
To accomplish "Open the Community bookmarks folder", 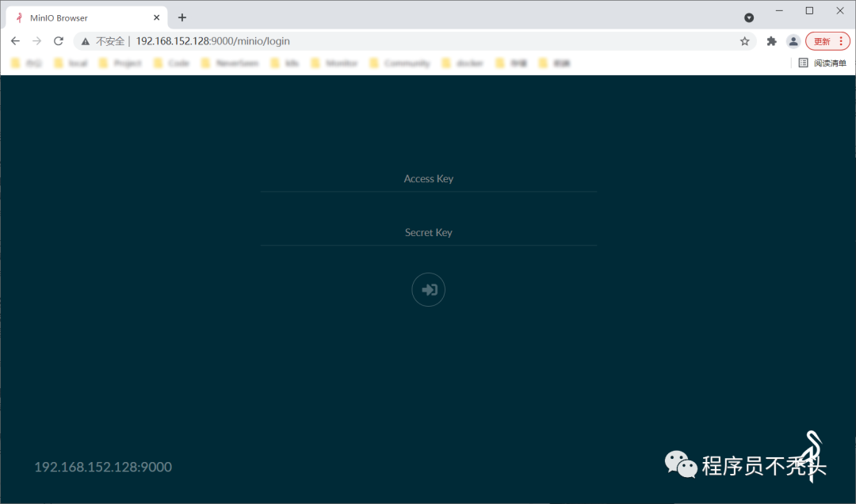I will (x=399, y=63).
